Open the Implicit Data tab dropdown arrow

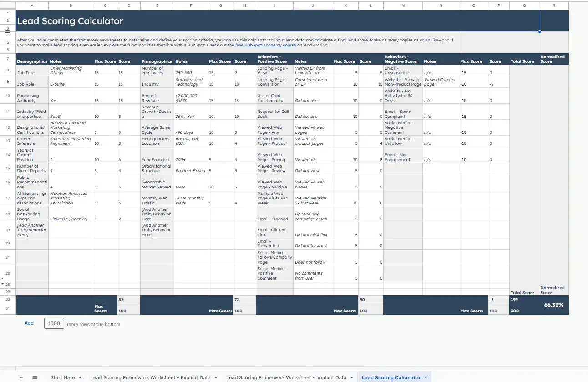(x=351, y=378)
